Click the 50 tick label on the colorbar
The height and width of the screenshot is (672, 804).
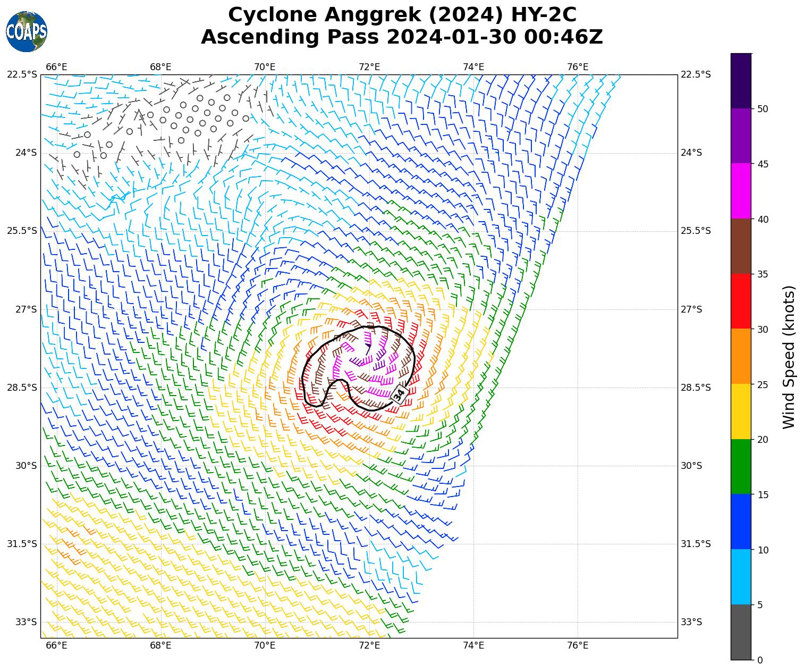[763, 109]
